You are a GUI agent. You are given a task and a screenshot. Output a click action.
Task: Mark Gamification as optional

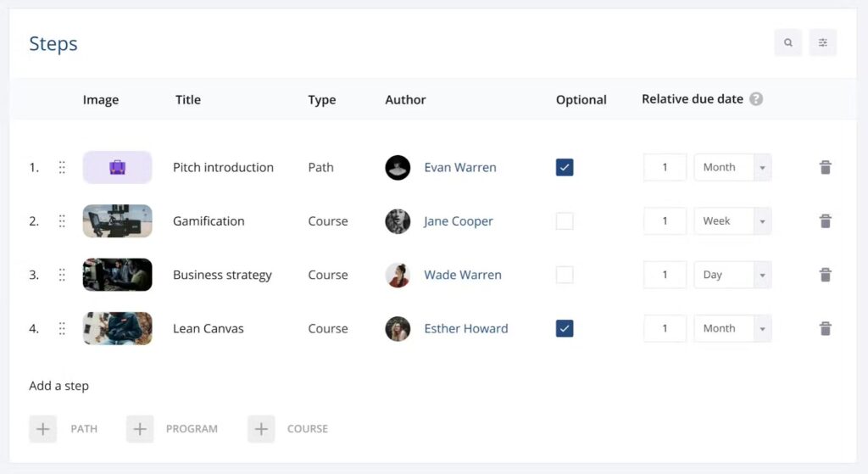pyautogui.click(x=565, y=221)
